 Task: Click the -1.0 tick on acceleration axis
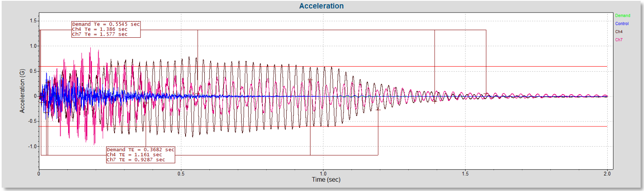(32, 147)
